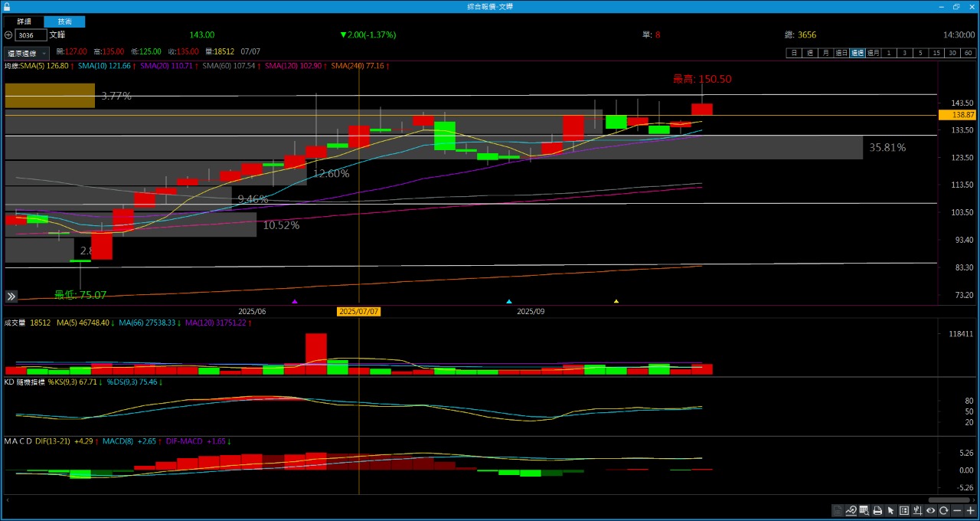Expand the double-chevron panel at chart left
980x521 pixels.
(11, 297)
